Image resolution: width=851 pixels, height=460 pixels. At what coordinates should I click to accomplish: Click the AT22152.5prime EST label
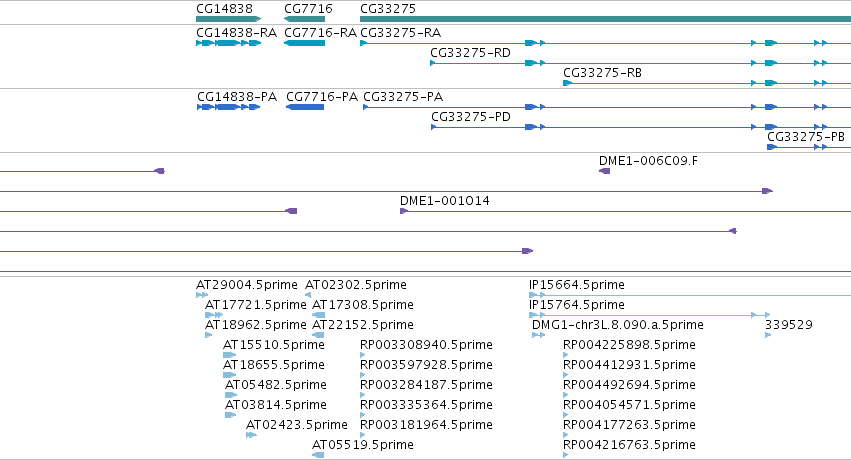point(363,325)
